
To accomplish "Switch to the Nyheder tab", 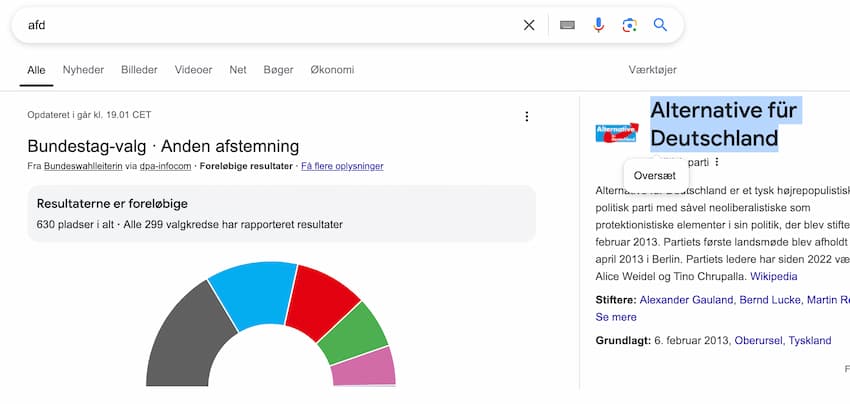I will [83, 70].
